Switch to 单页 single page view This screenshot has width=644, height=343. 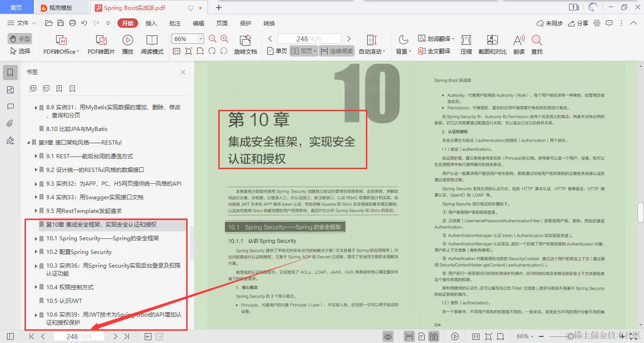tap(276, 52)
